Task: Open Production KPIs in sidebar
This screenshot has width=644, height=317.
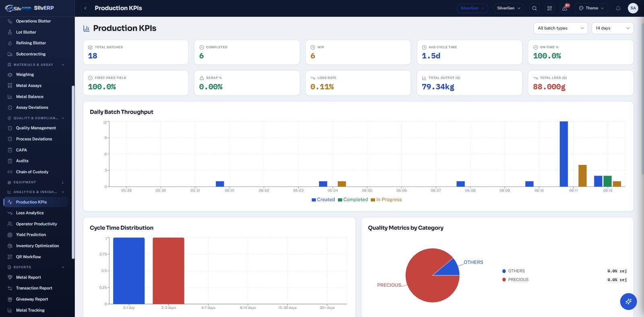Action: coord(36,202)
